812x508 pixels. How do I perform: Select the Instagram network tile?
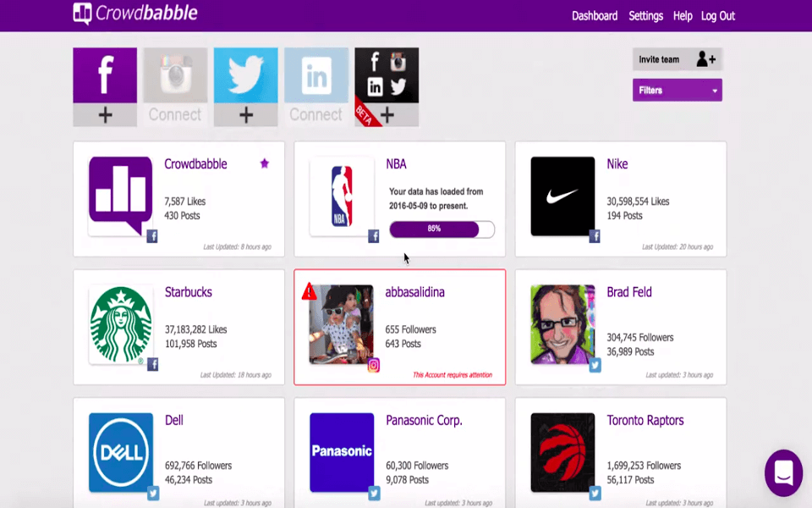(176, 75)
